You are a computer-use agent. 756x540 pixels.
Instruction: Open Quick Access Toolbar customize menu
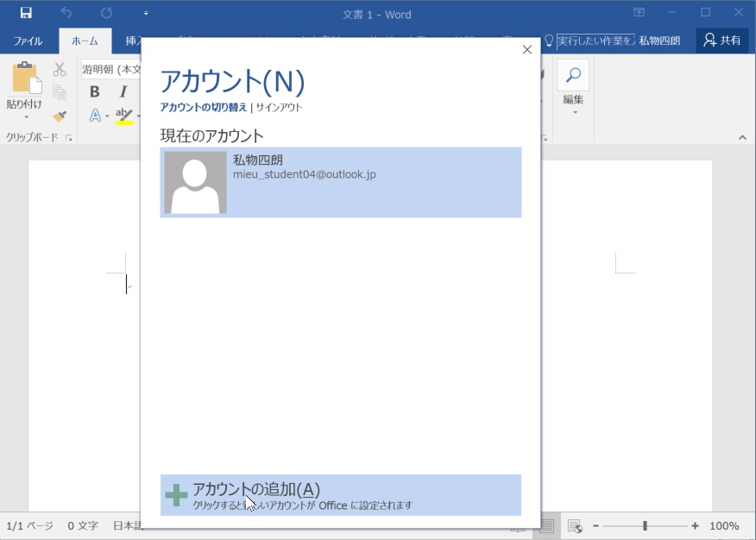click(146, 14)
